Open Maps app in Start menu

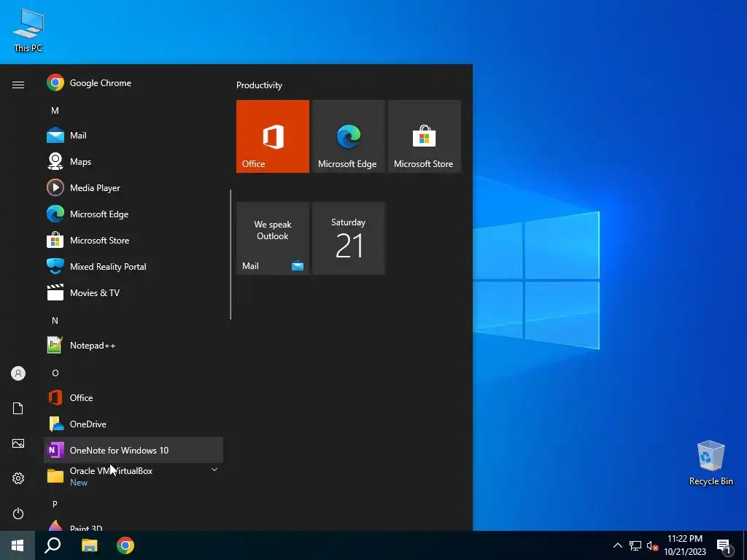pyautogui.click(x=133, y=161)
